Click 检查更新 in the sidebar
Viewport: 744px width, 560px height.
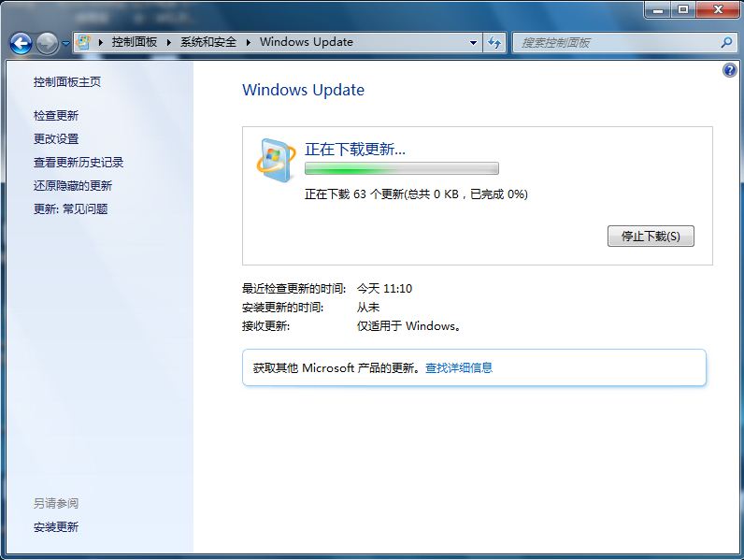[56, 115]
